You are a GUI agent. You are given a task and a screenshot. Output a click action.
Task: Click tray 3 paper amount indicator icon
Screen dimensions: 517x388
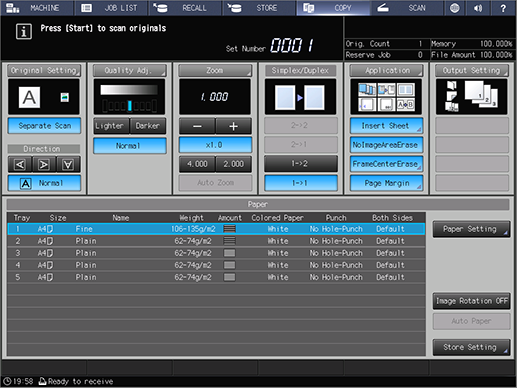(x=230, y=253)
